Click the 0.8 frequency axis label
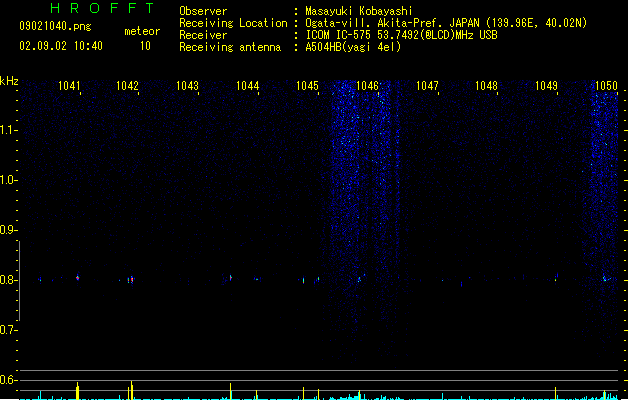 8,280
